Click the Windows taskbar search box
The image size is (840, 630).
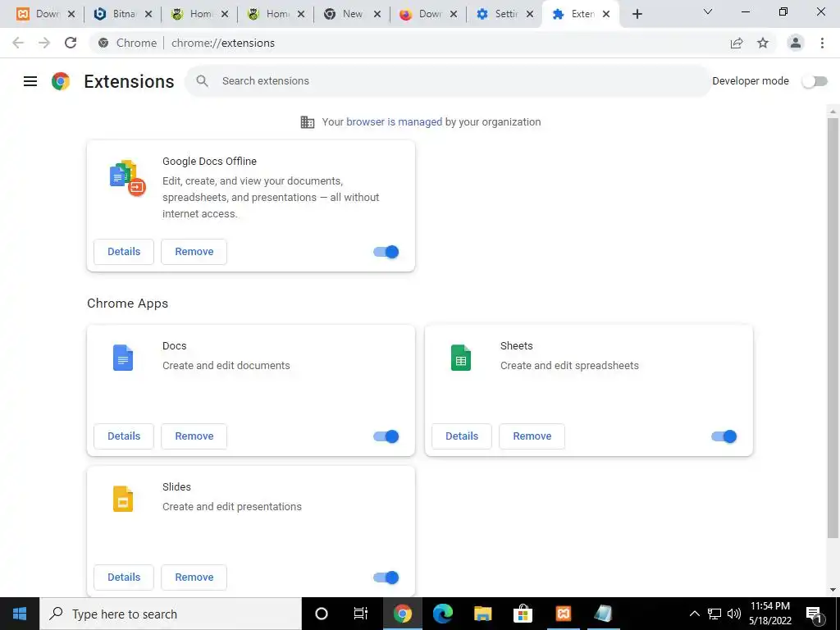(171, 614)
